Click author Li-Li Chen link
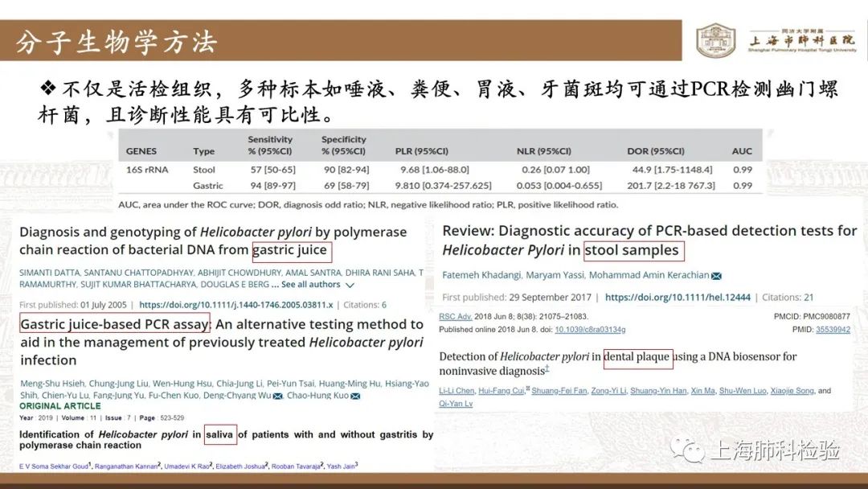Screen dimensions: 868x489 click(458, 391)
